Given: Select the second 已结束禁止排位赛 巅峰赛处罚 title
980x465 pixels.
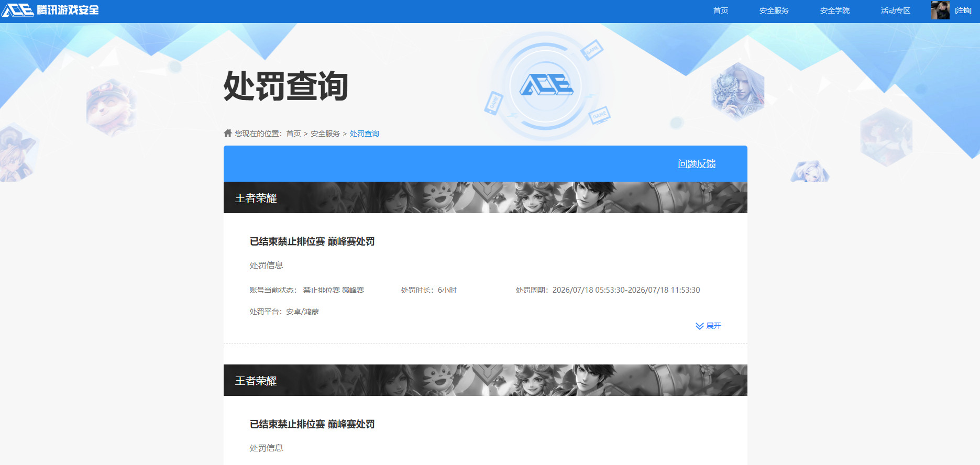Looking at the screenshot, I should [312, 424].
